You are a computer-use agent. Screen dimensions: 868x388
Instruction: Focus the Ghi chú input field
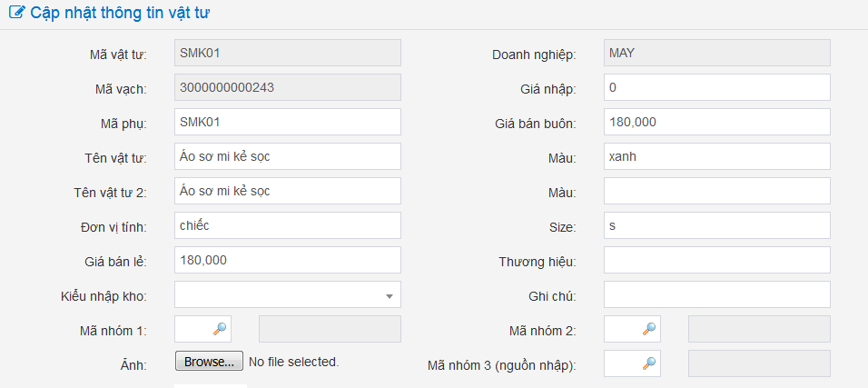pos(716,294)
